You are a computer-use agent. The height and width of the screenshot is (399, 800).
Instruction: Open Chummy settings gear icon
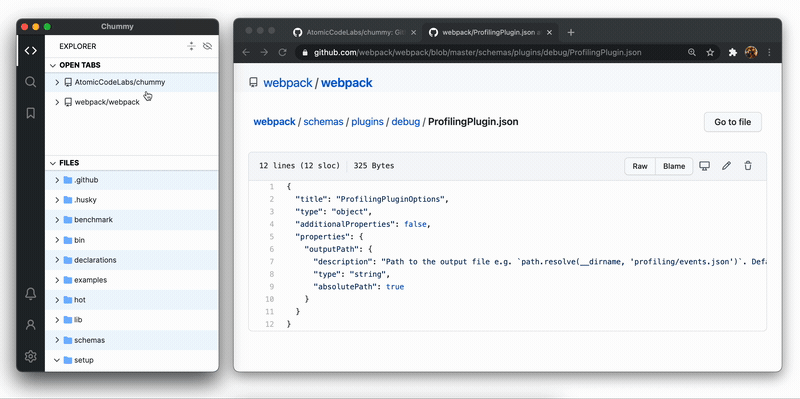(x=31, y=356)
